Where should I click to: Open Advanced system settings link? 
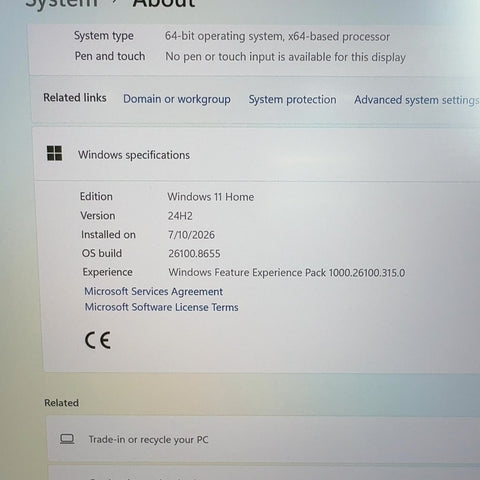417,100
